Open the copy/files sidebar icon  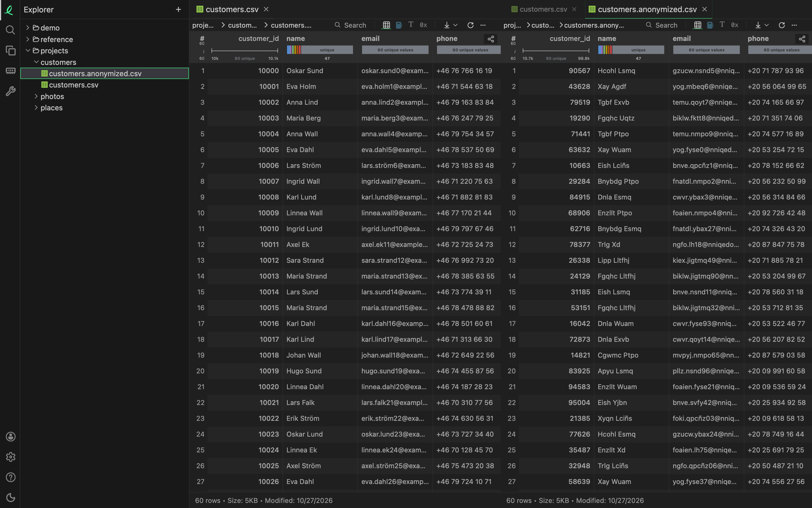[x=10, y=51]
